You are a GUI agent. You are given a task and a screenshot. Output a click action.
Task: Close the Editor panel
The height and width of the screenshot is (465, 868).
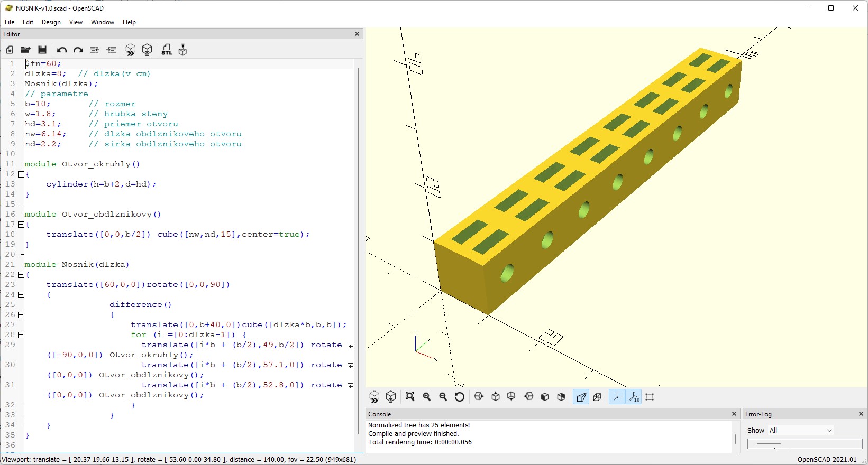(x=357, y=34)
